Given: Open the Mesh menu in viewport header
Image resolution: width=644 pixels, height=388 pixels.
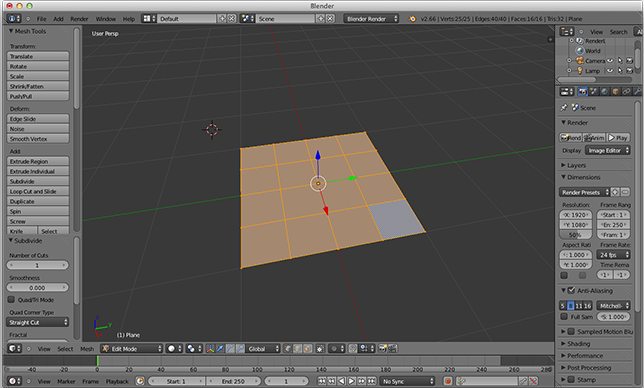Looking at the screenshot, I should tap(87, 349).
